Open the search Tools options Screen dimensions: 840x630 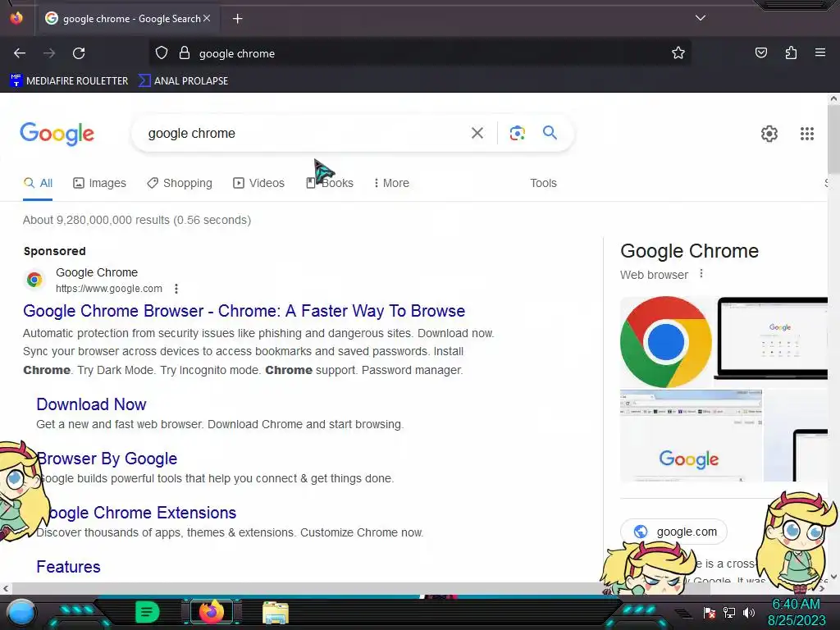coord(543,183)
